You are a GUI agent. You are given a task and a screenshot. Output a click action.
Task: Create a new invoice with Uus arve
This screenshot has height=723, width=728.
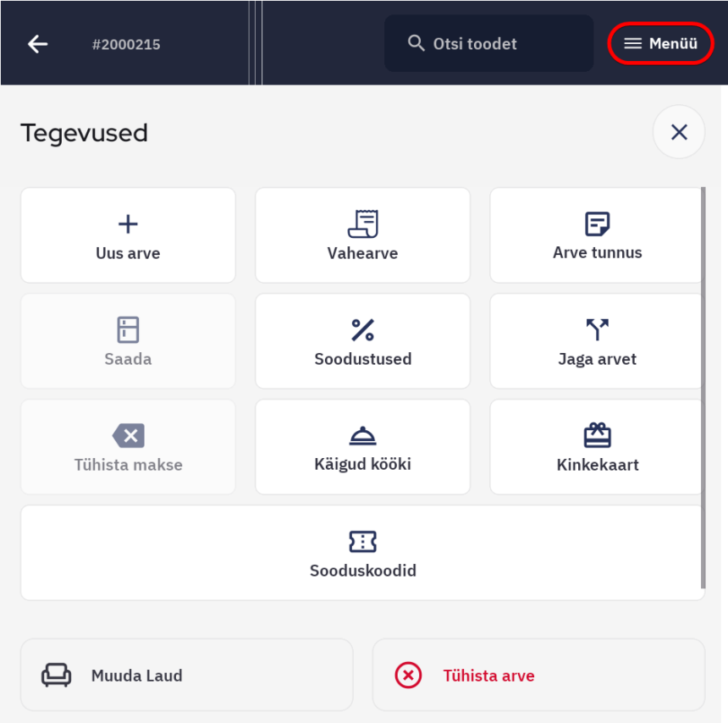click(x=128, y=235)
